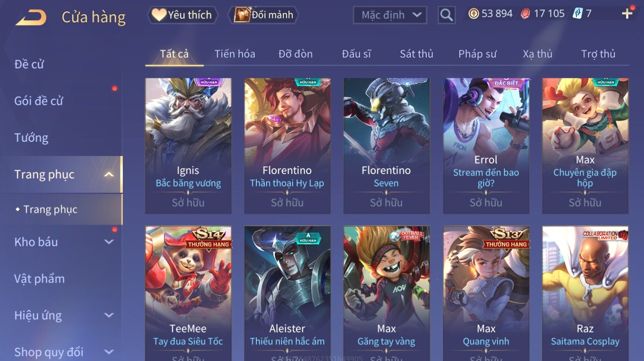Switch to the Sát thủ tab
644x361 pixels.
click(416, 54)
